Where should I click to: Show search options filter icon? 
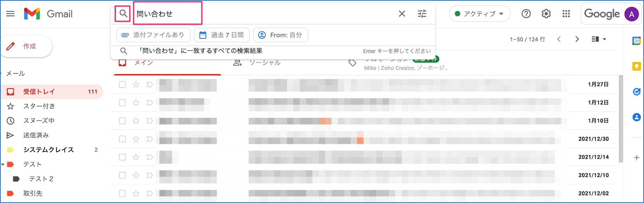point(422,14)
